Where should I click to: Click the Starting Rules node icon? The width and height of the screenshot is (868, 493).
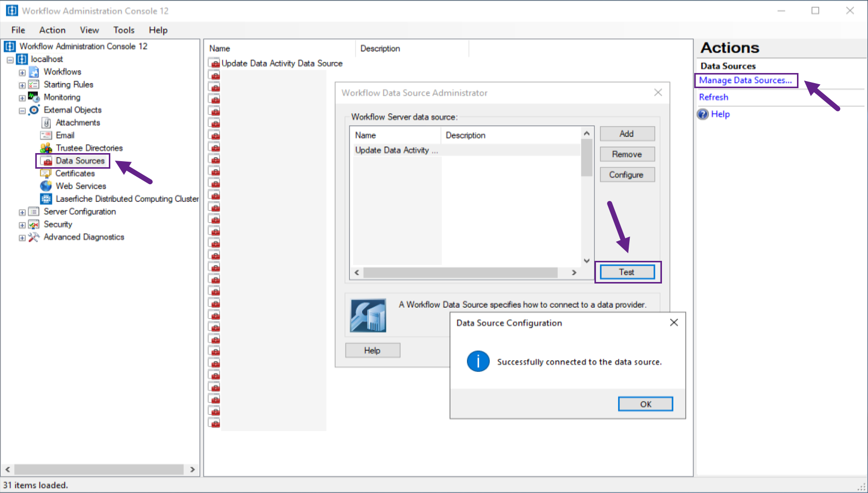(34, 85)
